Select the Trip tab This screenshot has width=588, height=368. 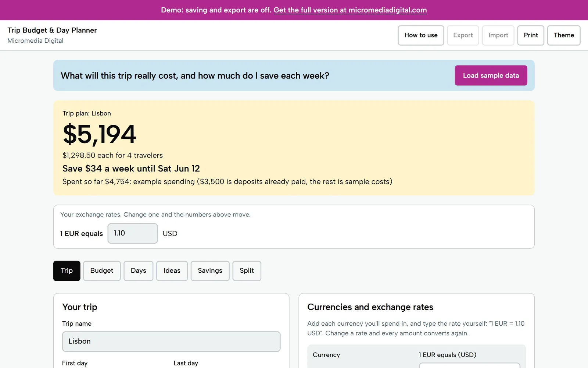coord(67,271)
